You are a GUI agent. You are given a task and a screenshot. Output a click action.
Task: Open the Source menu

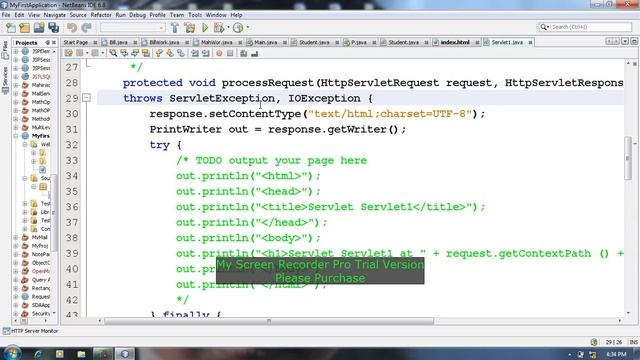click(x=78, y=15)
